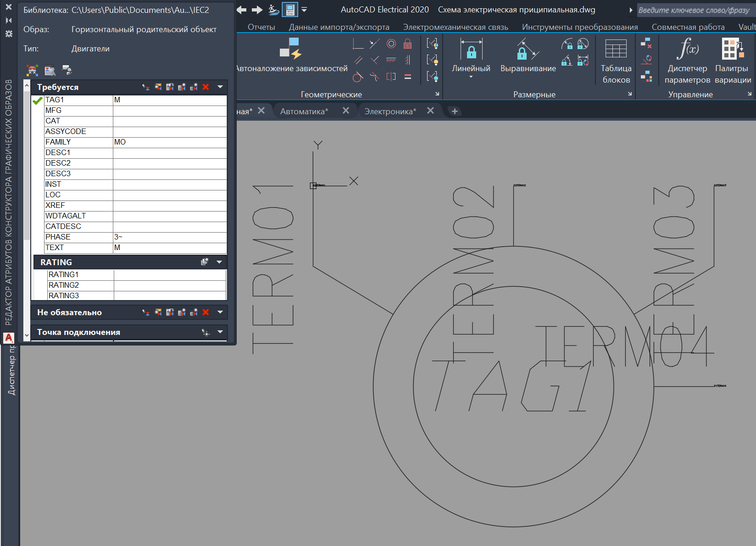Click the red X delete icon in Требуется header
Viewport: 756px width, 546px height.
tap(206, 87)
